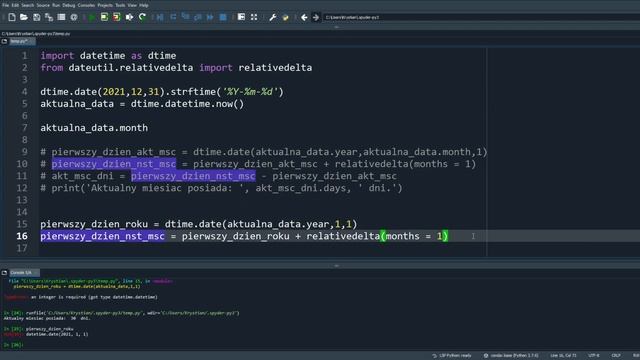Click line number 16 in gutter

pyautogui.click(x=22, y=236)
